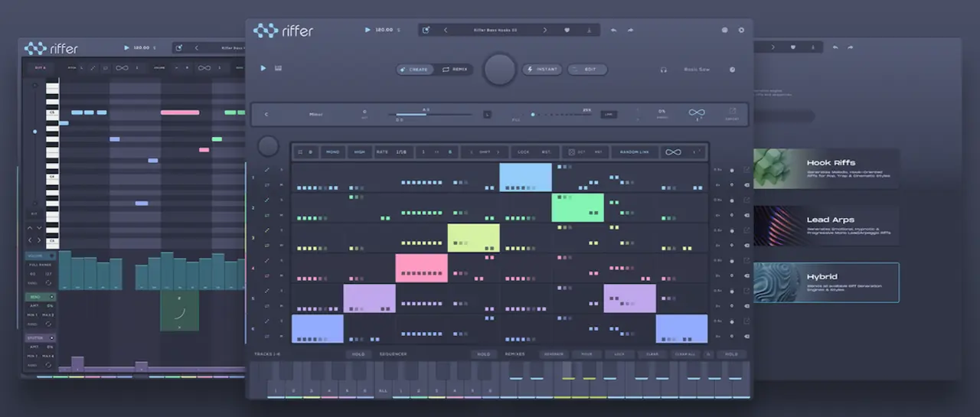
Task: Toggle LOCK in the sequencer toolbar
Action: pos(524,152)
